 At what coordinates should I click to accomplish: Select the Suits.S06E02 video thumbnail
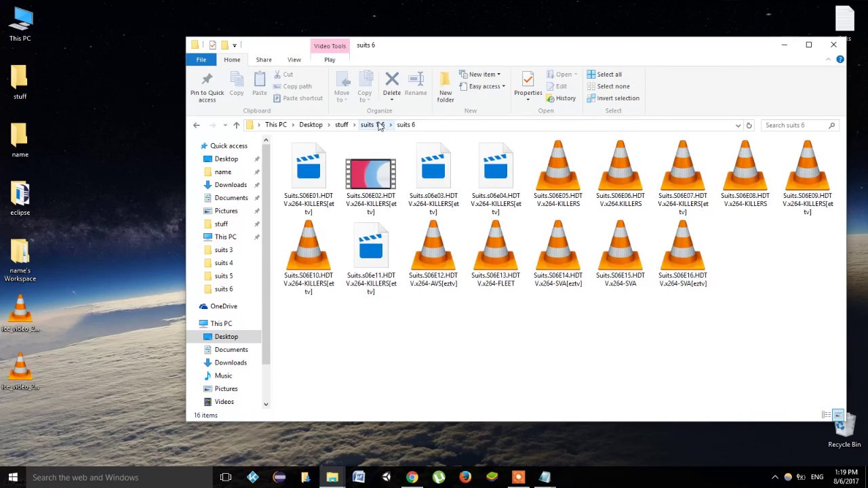click(x=371, y=174)
